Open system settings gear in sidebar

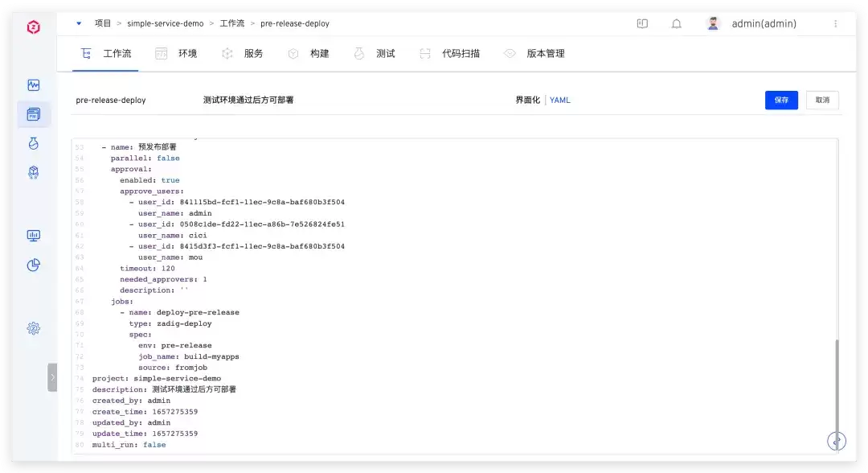click(33, 328)
